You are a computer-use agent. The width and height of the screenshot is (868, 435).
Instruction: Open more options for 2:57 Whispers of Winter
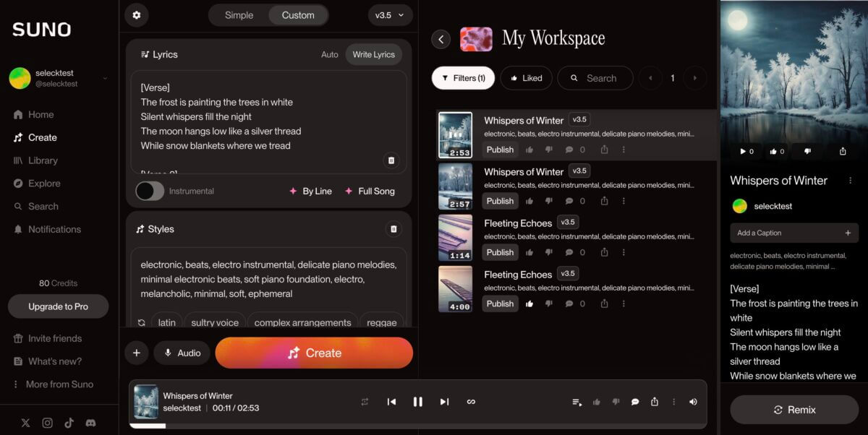[x=624, y=201]
